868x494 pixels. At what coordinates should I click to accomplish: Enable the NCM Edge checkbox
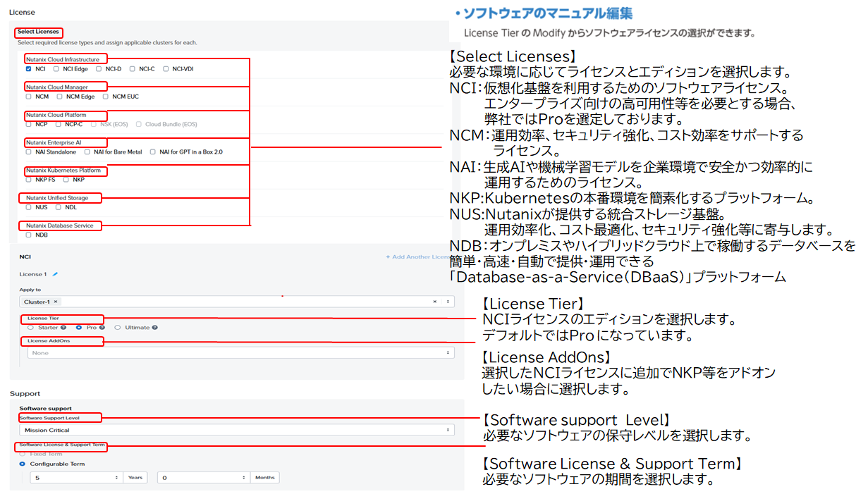pos(60,97)
